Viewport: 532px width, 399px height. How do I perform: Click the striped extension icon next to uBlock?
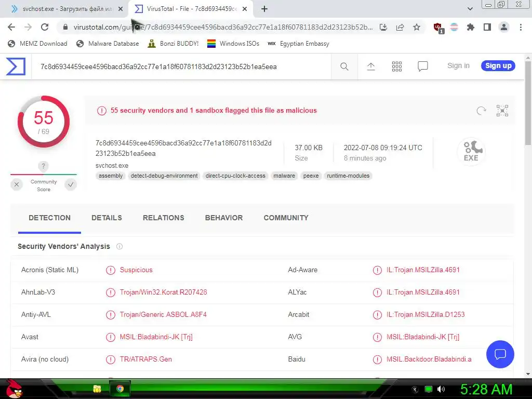tap(454, 27)
